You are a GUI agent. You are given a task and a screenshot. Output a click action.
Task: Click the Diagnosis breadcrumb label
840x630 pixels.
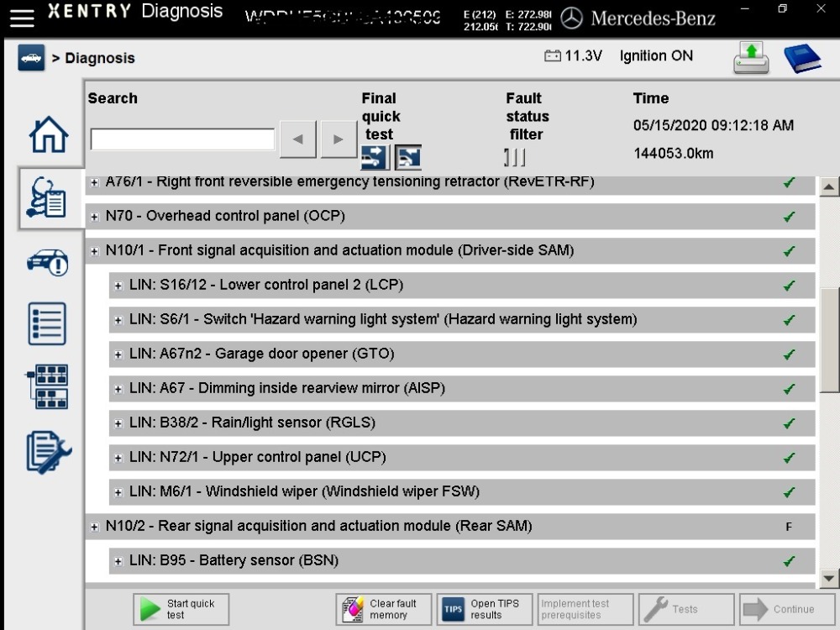100,58
